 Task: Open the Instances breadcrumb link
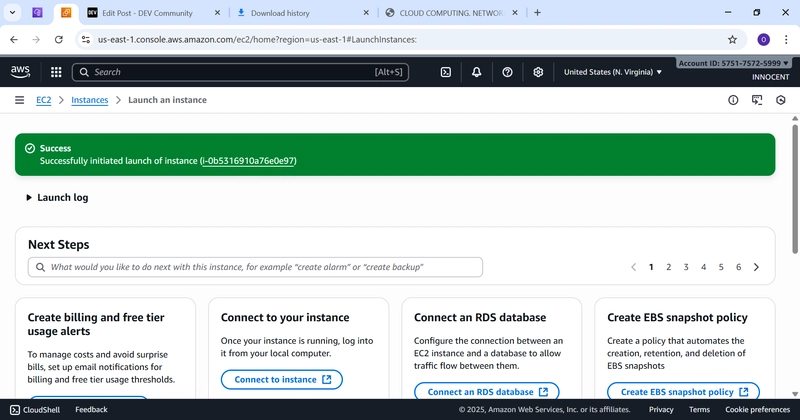pyautogui.click(x=90, y=100)
